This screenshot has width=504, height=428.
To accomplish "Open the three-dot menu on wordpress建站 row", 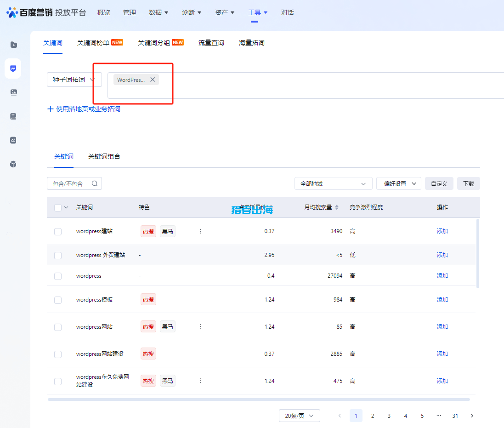I will (200, 231).
